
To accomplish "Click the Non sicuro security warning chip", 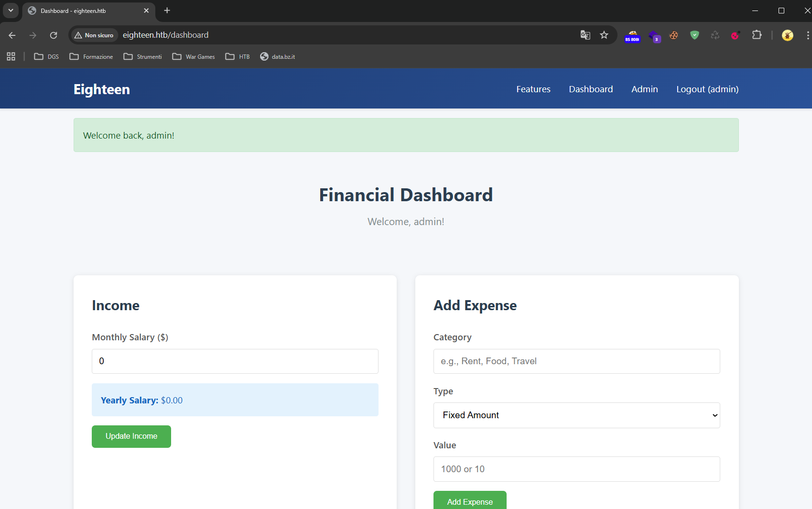I will click(94, 35).
